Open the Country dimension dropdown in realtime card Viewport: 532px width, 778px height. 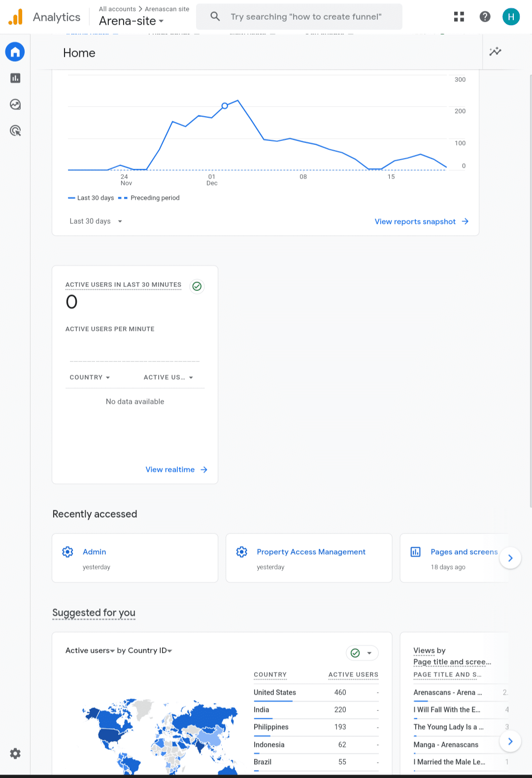click(90, 377)
